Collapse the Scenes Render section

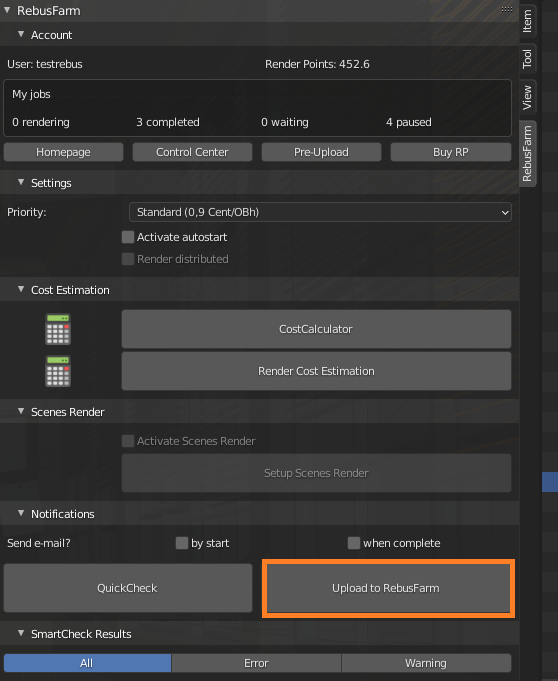(x=21, y=411)
